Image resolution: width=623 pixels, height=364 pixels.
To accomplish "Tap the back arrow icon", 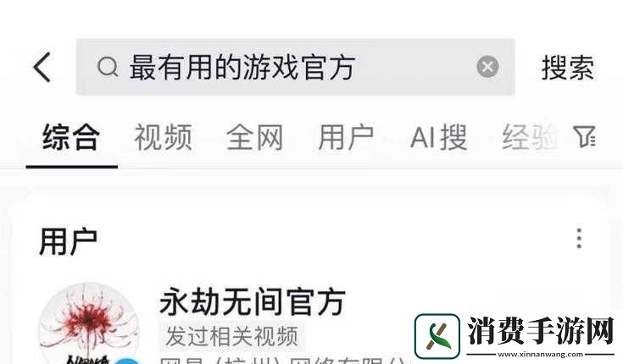I will point(42,67).
